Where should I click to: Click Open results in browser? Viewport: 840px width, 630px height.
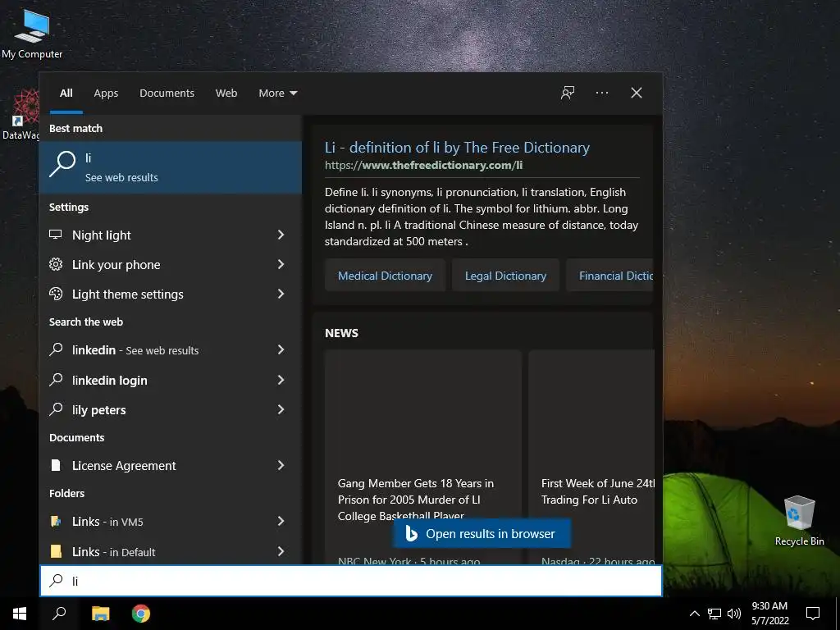click(x=482, y=533)
